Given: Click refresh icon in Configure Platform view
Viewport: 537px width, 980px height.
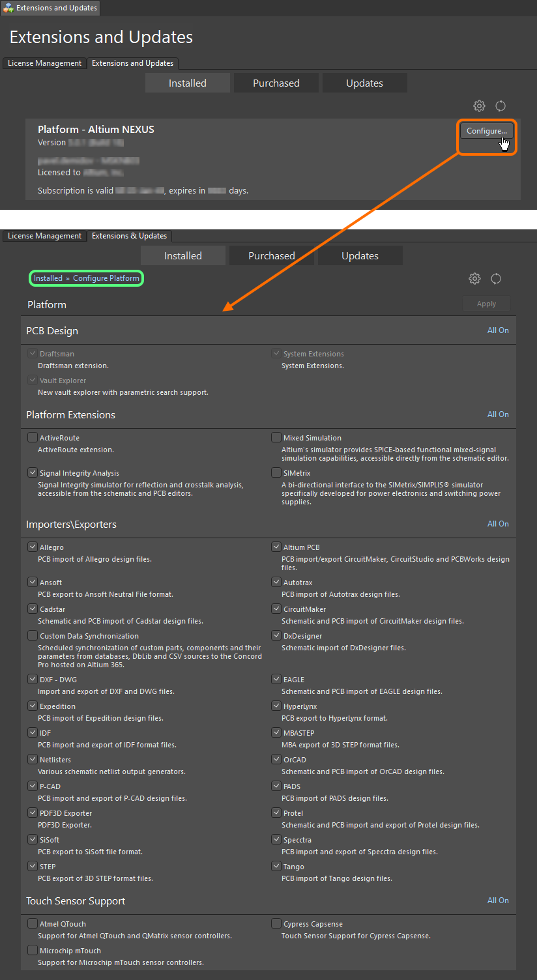Looking at the screenshot, I should (496, 279).
